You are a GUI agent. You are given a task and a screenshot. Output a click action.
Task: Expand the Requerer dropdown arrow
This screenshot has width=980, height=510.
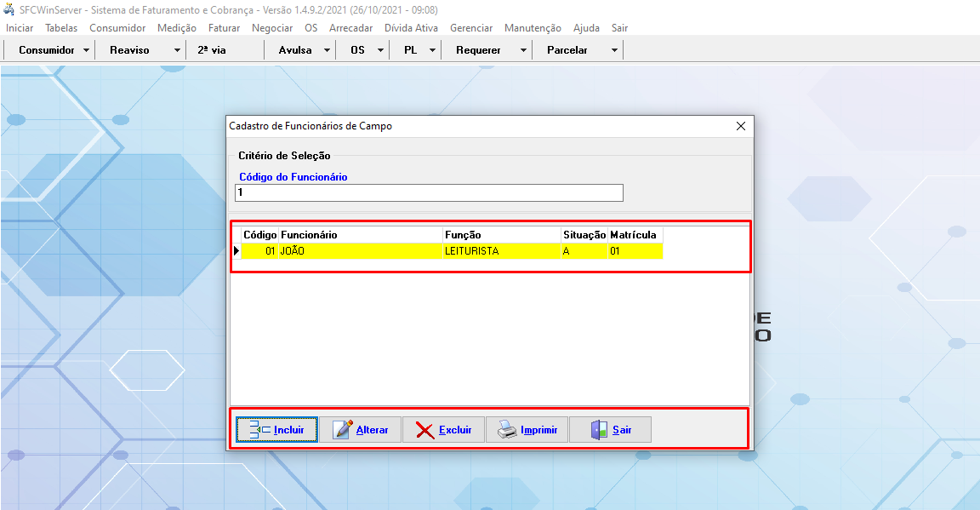[x=523, y=50]
